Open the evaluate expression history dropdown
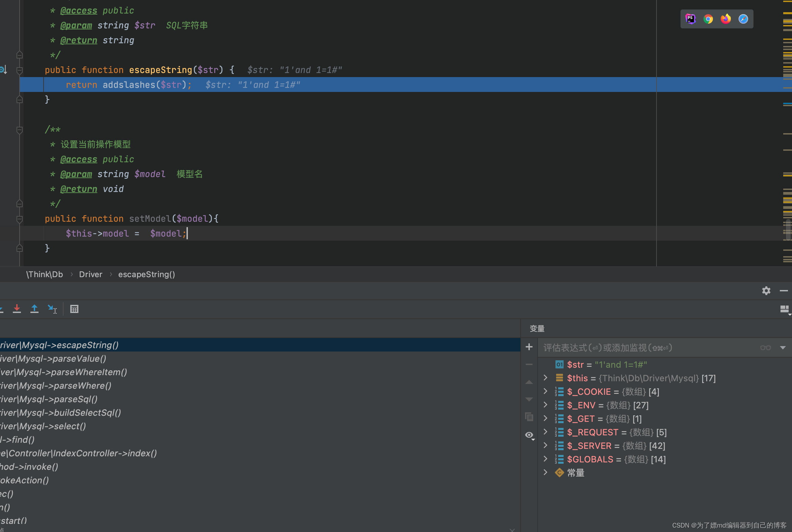The height and width of the screenshot is (532, 792). point(783,348)
